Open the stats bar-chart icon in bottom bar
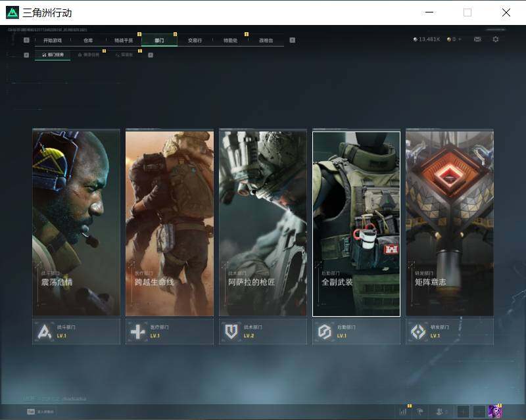 (x=403, y=411)
